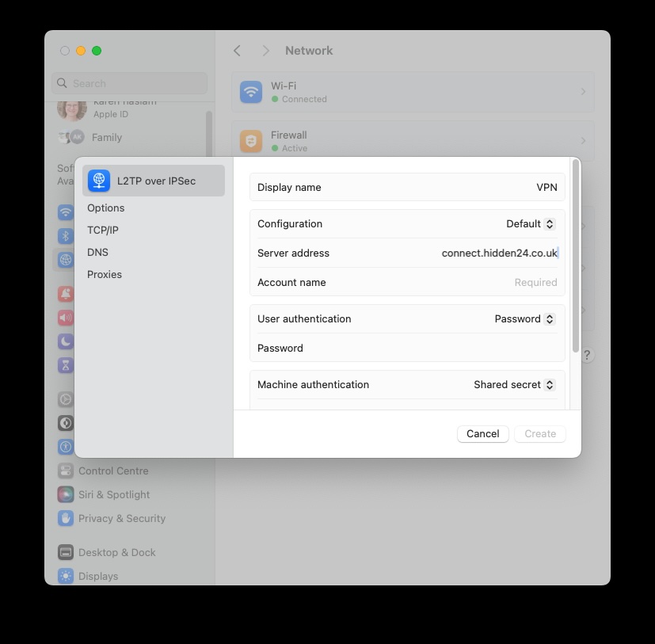Viewport: 655px width, 644px height.
Task: Open Displays settings
Action: pos(98,576)
